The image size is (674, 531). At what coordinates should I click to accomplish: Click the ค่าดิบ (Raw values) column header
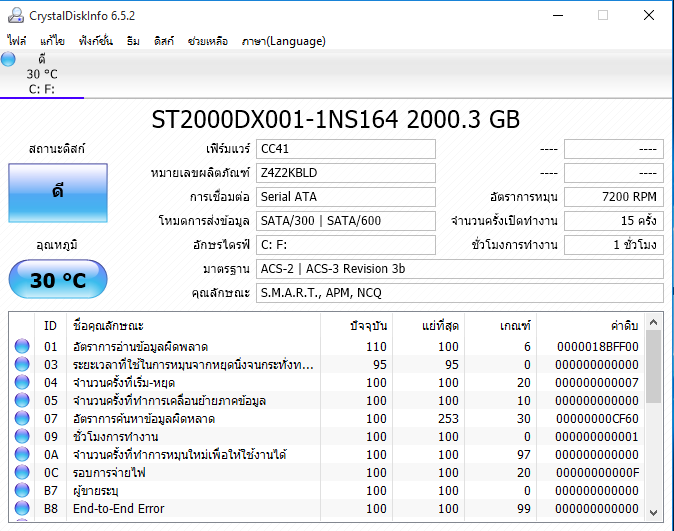pyautogui.click(x=591, y=326)
